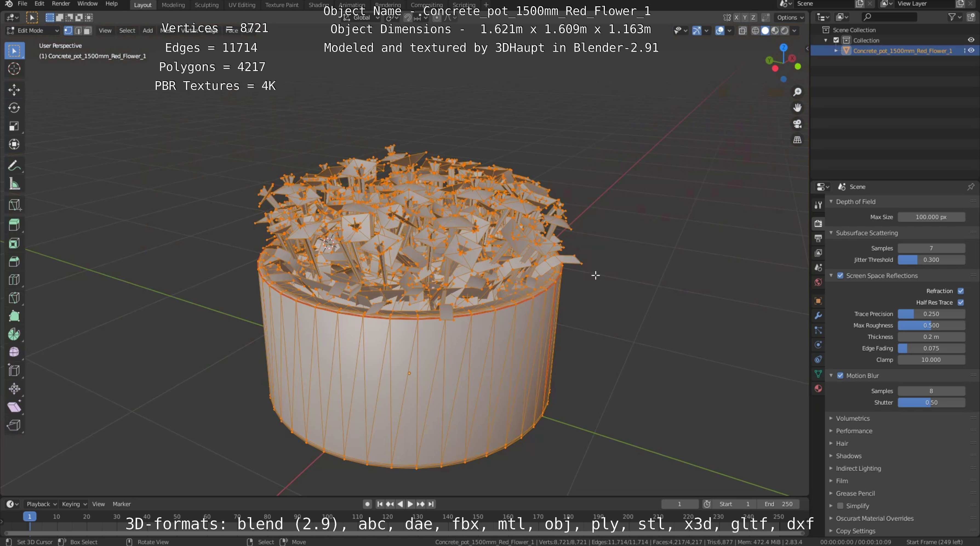The height and width of the screenshot is (546, 980).
Task: Click the camera view icon
Action: click(797, 124)
